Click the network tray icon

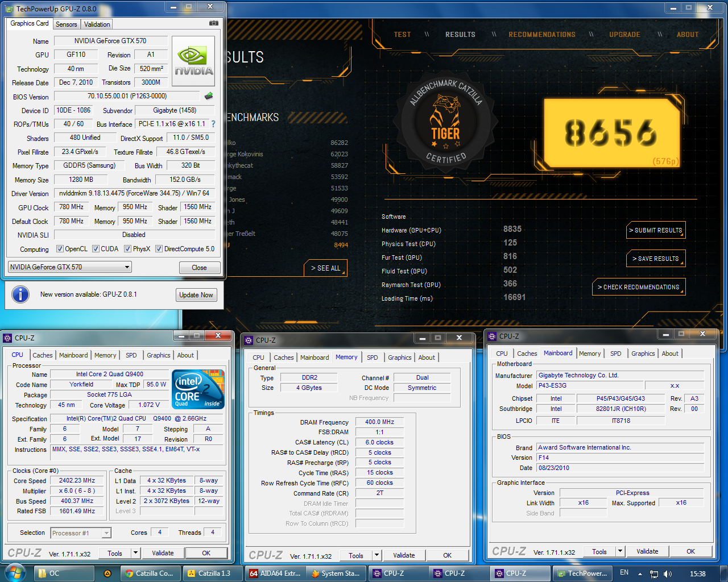coord(654,574)
